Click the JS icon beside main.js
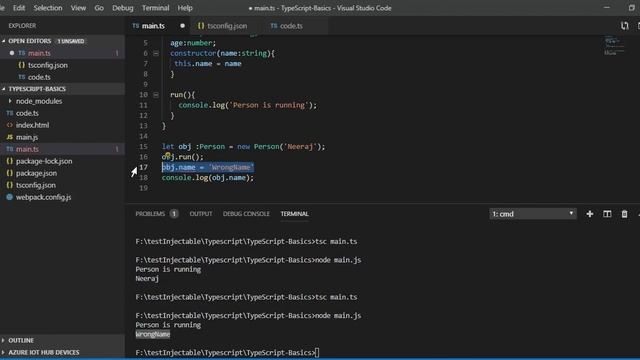 [x=10, y=137]
